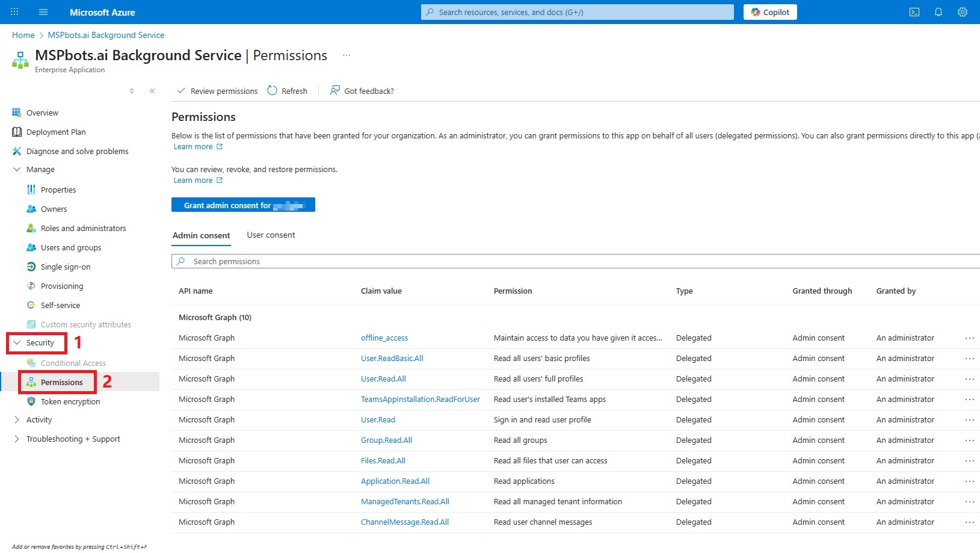The width and height of the screenshot is (980, 553).
Task: Open the Azure portal hamburger menu
Action: point(43,12)
